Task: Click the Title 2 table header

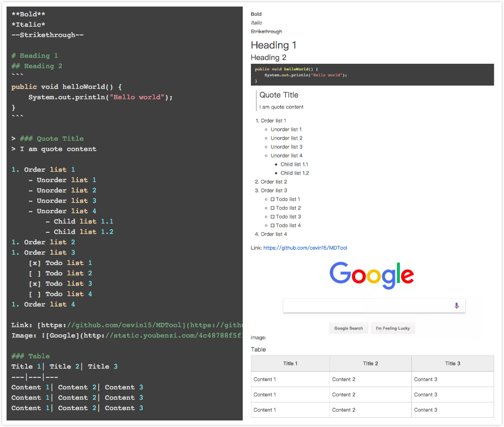Action: click(x=370, y=363)
